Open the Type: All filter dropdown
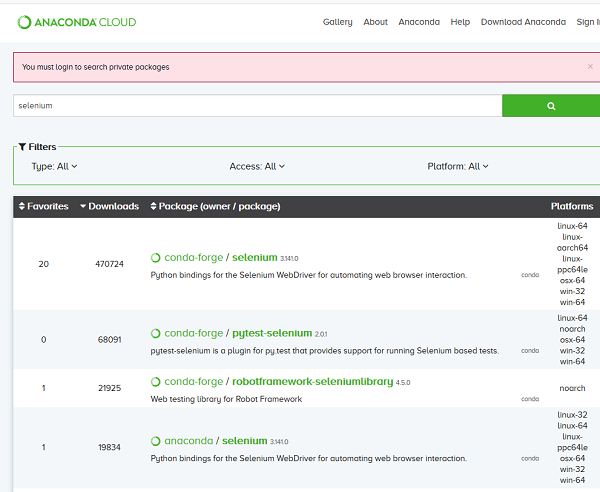Screen dimensions: 600x492 pos(54,166)
